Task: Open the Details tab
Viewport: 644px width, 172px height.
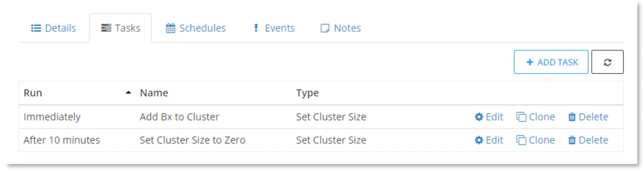Action: (x=54, y=28)
